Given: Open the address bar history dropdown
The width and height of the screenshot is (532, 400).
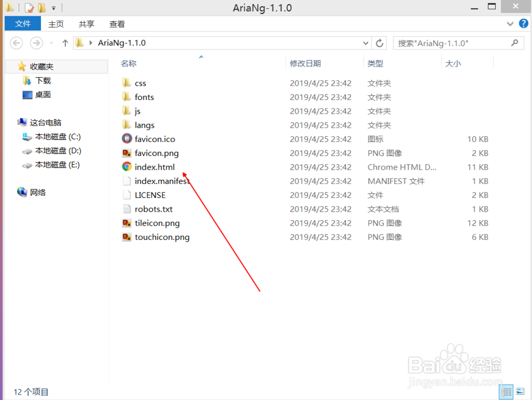Looking at the screenshot, I should [x=365, y=43].
